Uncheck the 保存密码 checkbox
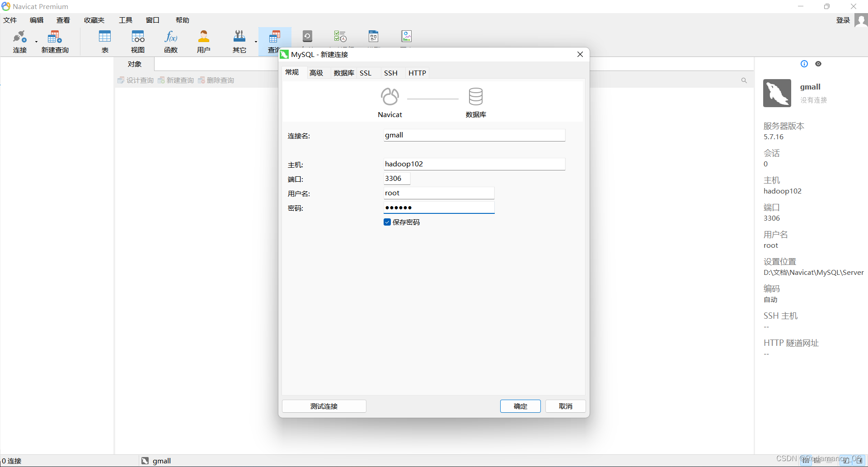The image size is (868, 467). point(387,222)
